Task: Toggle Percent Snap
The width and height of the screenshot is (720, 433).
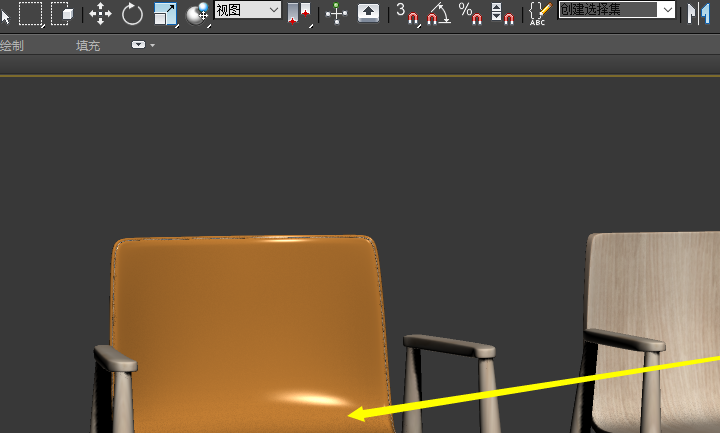Action: pos(470,14)
